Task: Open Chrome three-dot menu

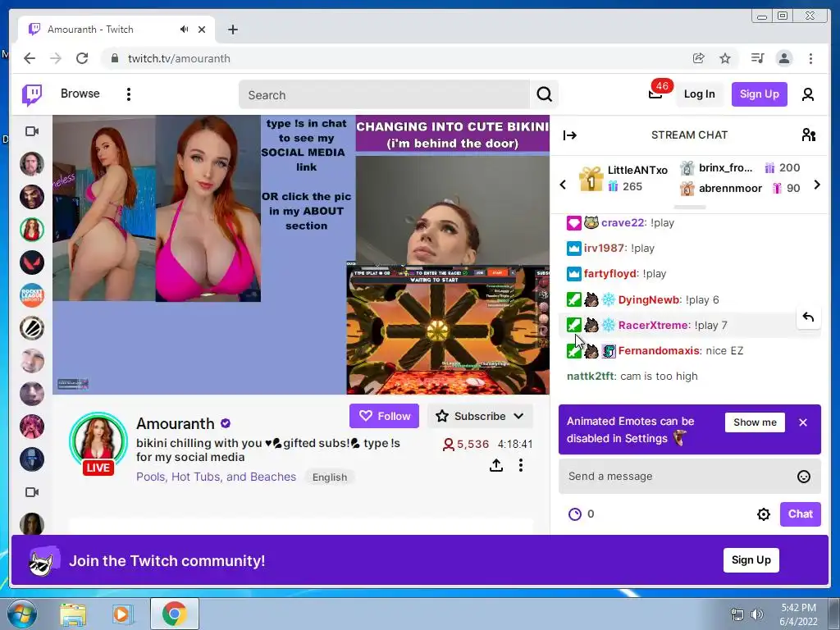Action: click(810, 58)
